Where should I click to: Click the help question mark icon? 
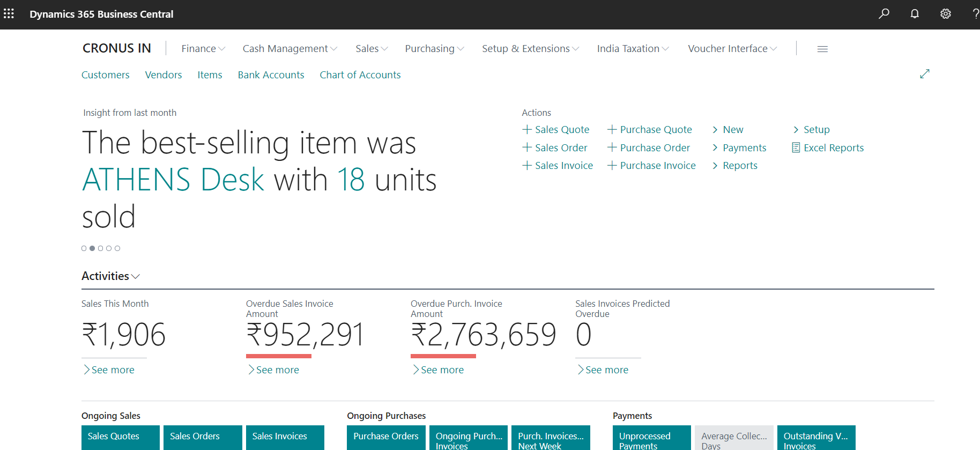point(976,14)
